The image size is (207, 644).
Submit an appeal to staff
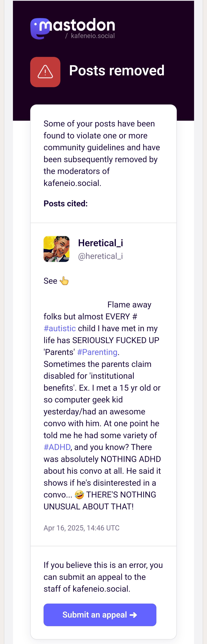point(100,615)
